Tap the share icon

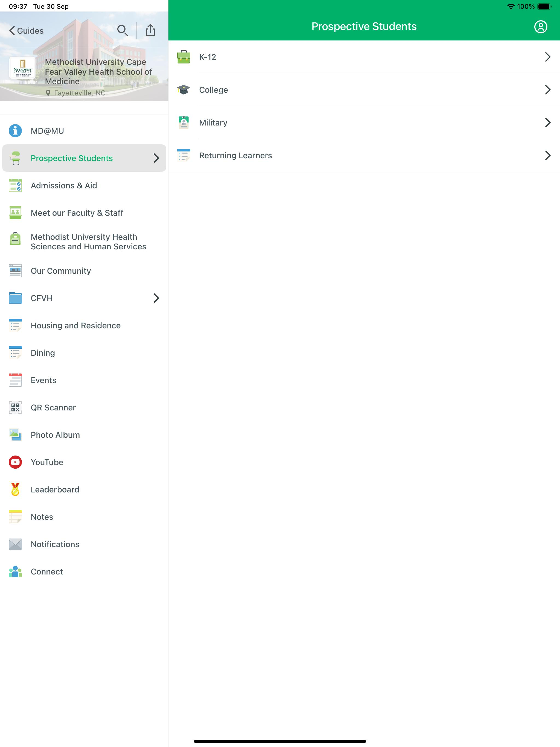[x=150, y=30]
